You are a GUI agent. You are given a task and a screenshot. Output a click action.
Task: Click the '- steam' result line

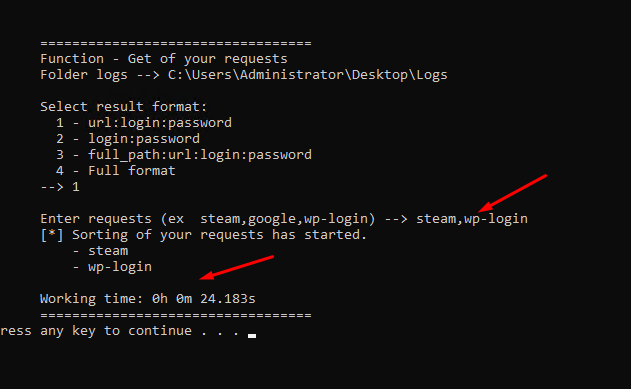pos(100,251)
